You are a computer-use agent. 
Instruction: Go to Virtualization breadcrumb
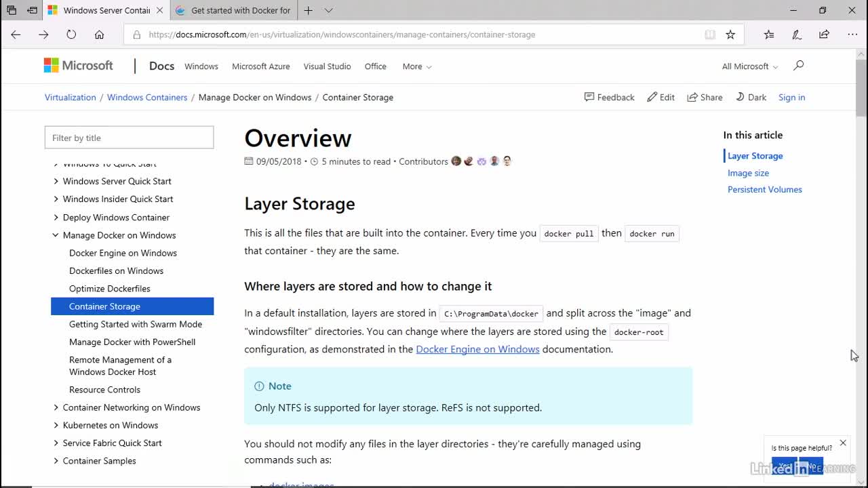coord(71,97)
